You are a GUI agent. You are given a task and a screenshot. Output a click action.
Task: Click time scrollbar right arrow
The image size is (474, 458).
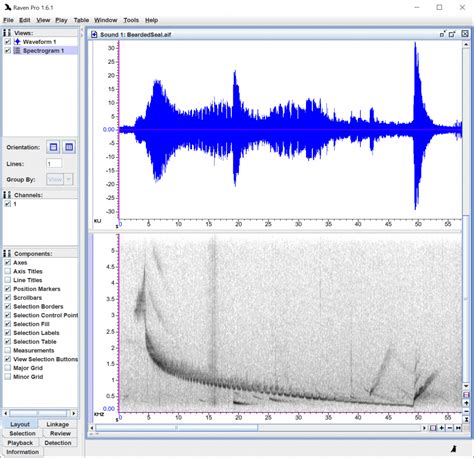coord(424,428)
